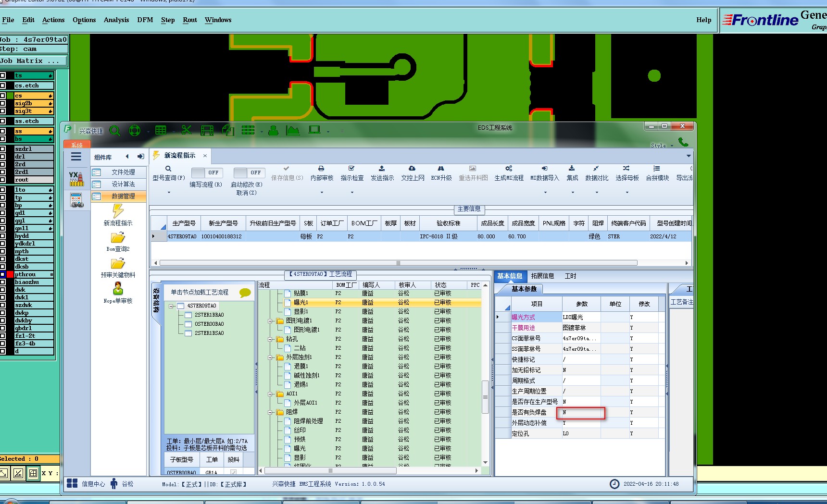The image size is (827, 504).
Task: Click the YX factory icon in sidebar
Action: click(x=76, y=179)
